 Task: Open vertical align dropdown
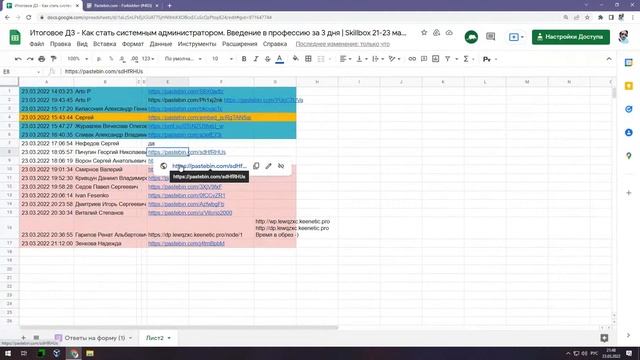point(362,59)
